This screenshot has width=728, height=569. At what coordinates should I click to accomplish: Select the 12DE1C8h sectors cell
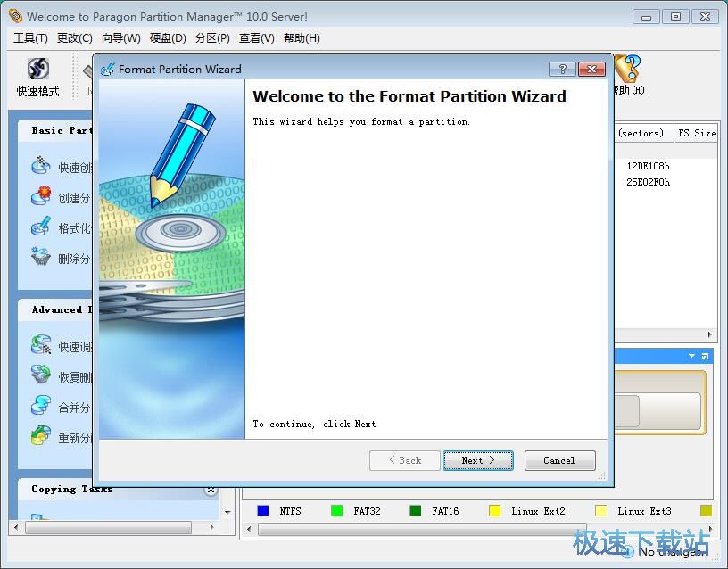[648, 166]
